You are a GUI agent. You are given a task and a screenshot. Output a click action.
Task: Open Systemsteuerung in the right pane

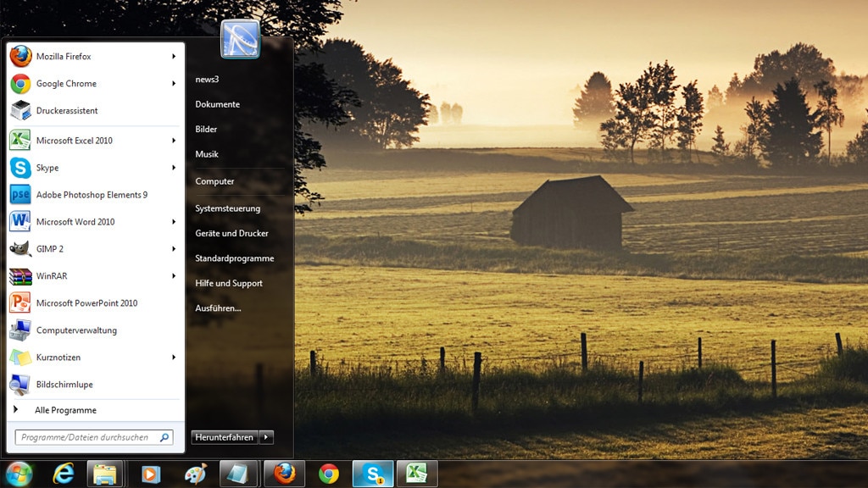point(227,208)
